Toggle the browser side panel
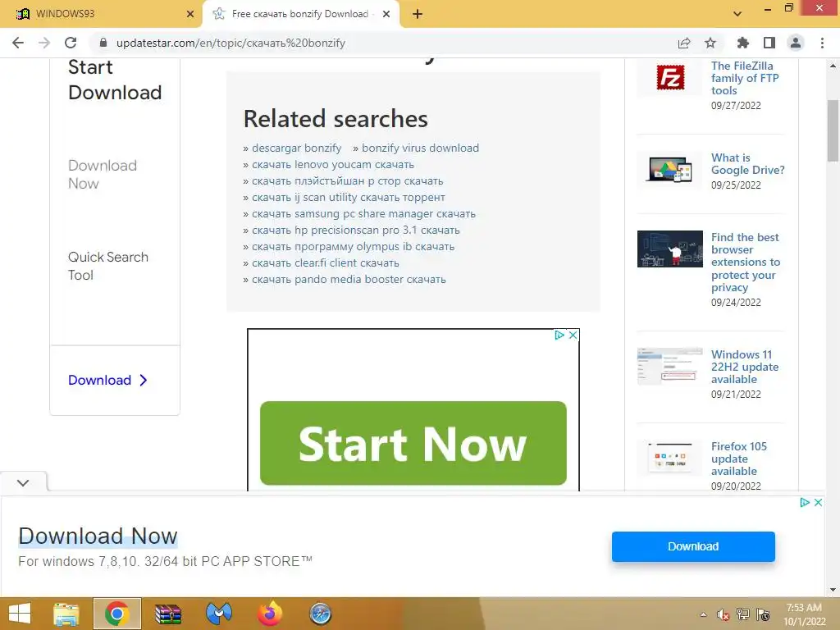This screenshot has height=630, width=840. (769, 43)
